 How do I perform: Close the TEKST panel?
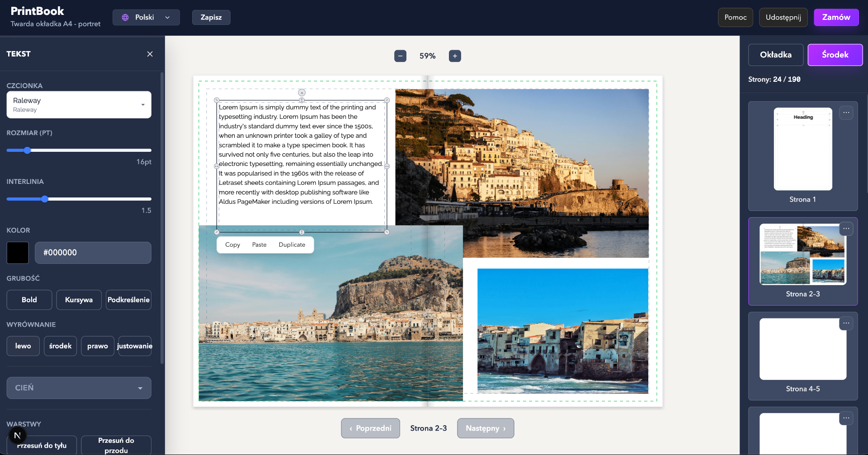[150, 54]
